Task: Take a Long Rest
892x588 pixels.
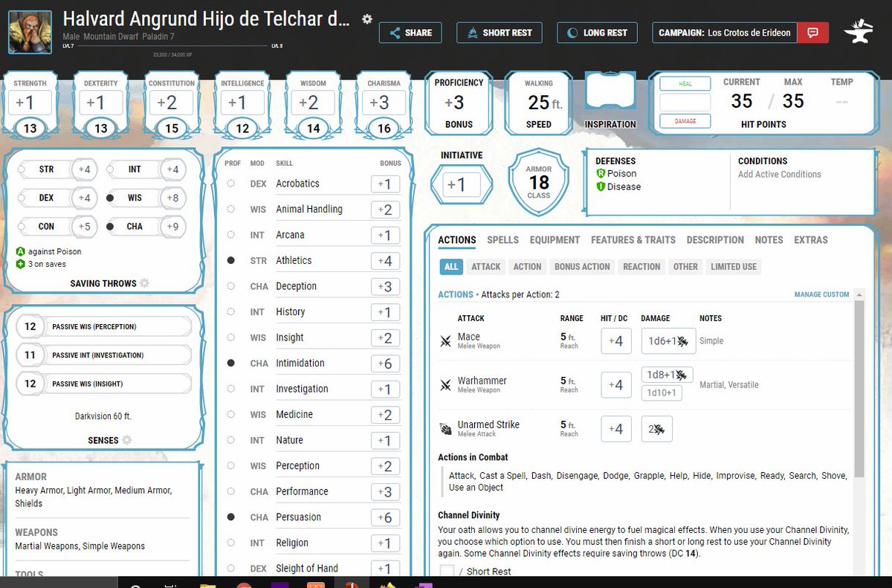Action: click(x=597, y=33)
